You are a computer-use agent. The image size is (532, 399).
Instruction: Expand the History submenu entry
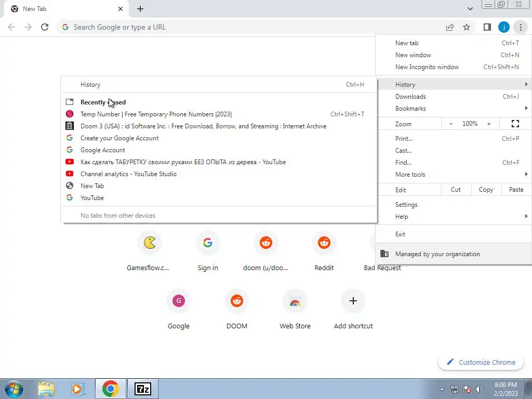pos(454,85)
